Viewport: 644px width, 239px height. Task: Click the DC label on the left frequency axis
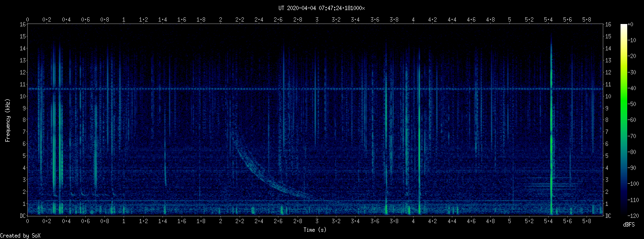pyautogui.click(x=23, y=216)
